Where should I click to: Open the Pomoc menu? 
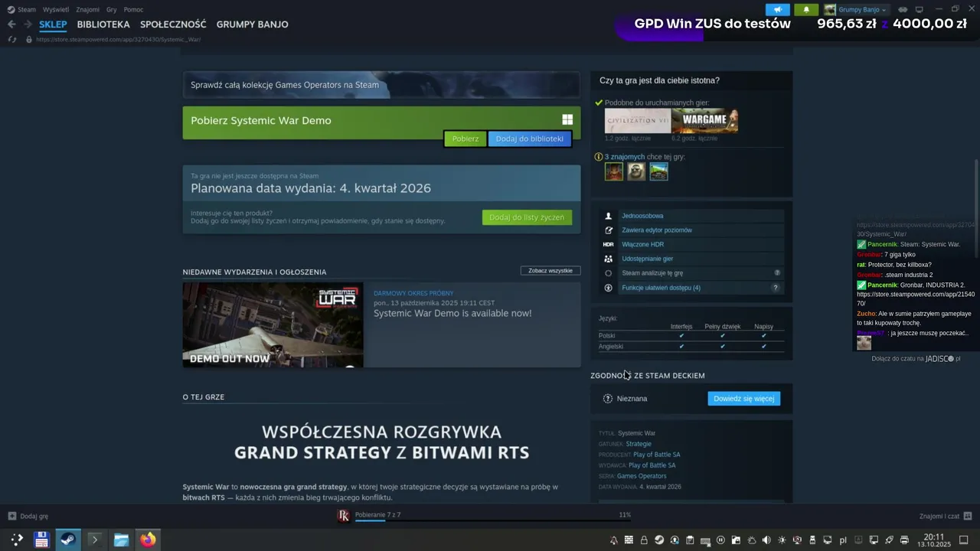[x=133, y=10]
